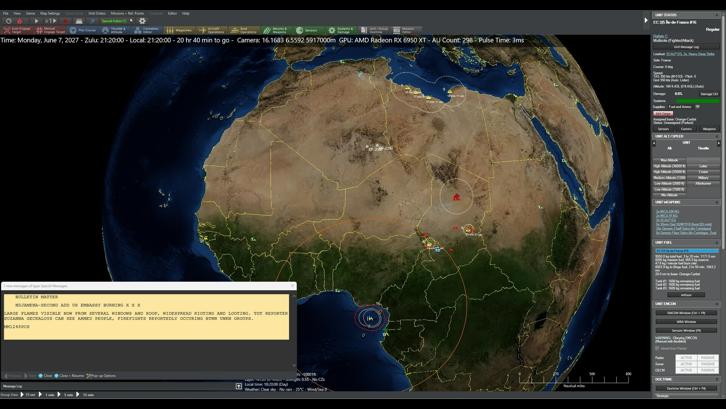This screenshot has width=726, height=409.
Task: Open the Magazines window
Action: 180,30
